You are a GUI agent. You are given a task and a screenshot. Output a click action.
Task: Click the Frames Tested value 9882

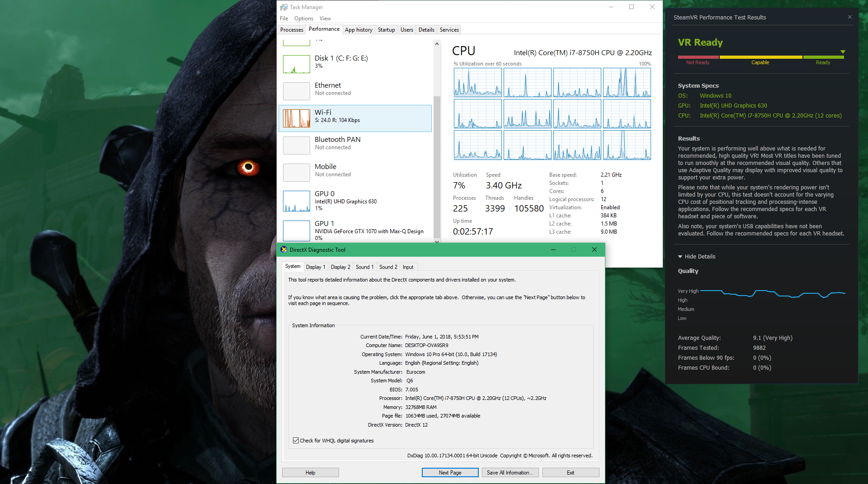pos(759,348)
